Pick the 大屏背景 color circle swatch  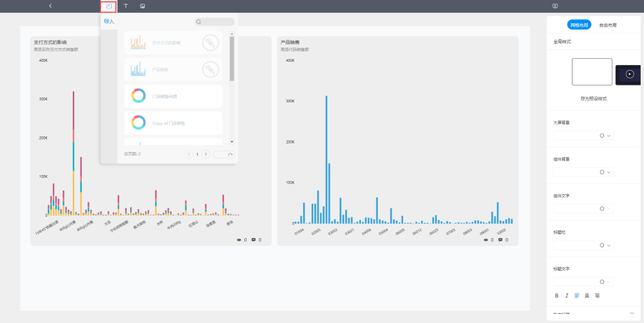coord(602,135)
